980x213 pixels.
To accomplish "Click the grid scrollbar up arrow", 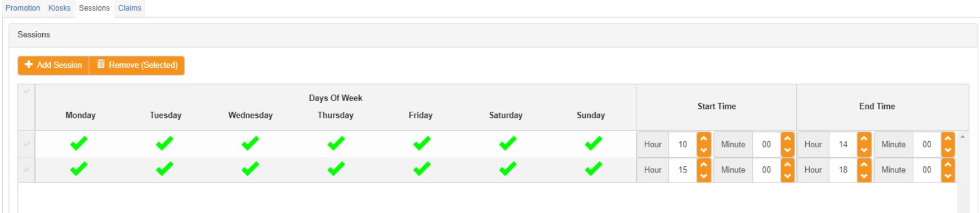I will click(x=962, y=137).
